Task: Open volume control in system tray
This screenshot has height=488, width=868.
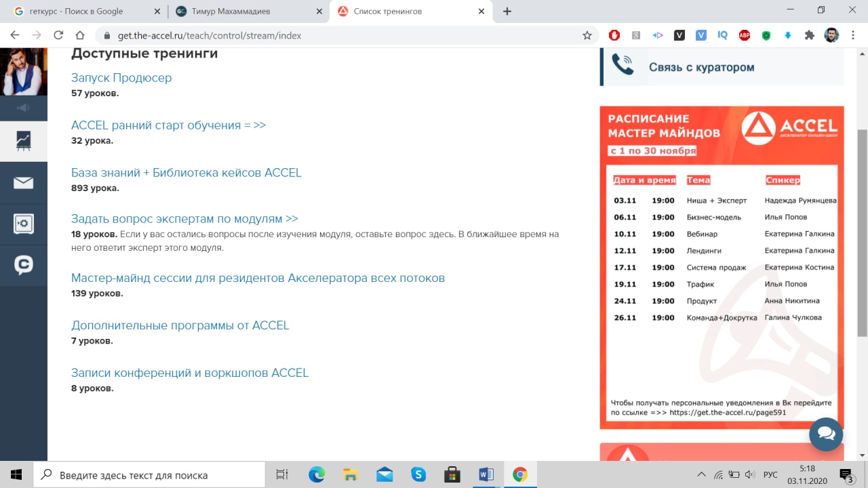Action: tap(750, 474)
